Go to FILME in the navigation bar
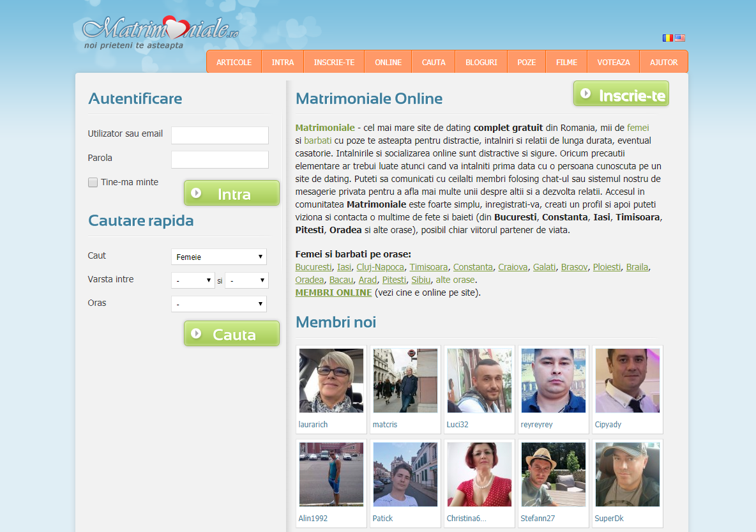The image size is (756, 532). 566,62
